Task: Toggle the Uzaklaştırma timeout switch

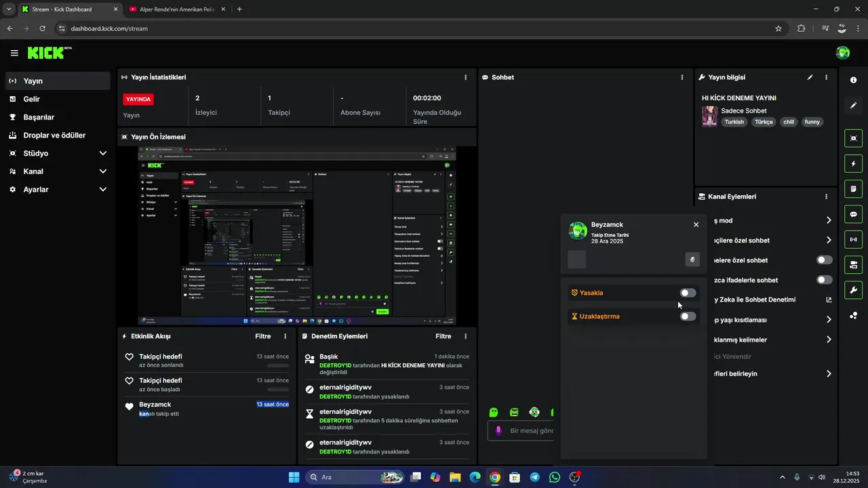Action: pyautogui.click(x=688, y=317)
